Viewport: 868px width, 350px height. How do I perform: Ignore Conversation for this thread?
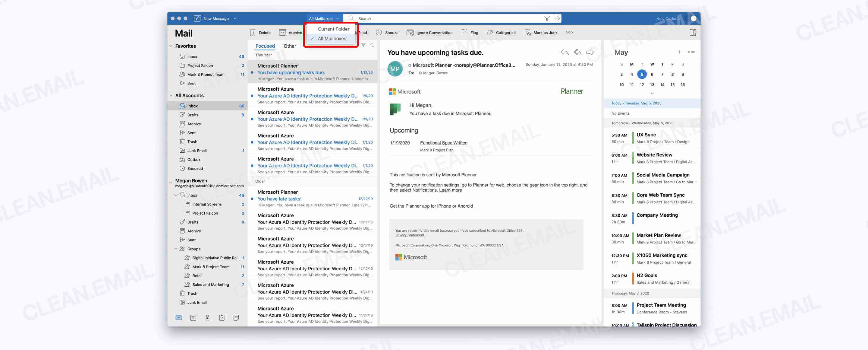click(429, 32)
